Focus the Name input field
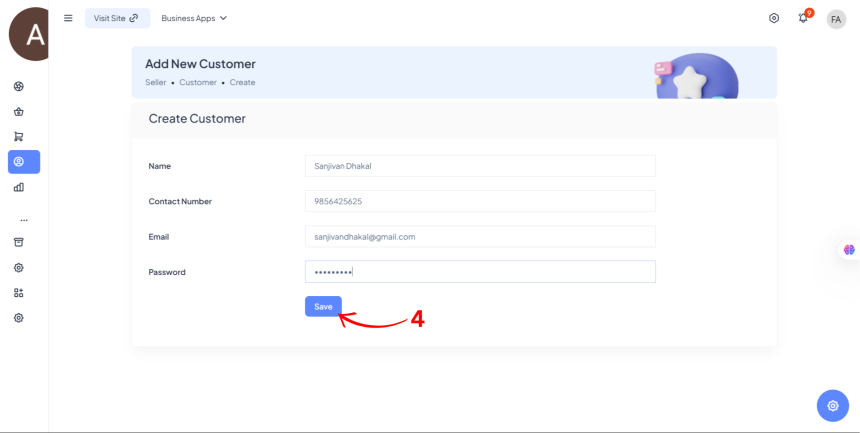This screenshot has width=860, height=433. 479,166
